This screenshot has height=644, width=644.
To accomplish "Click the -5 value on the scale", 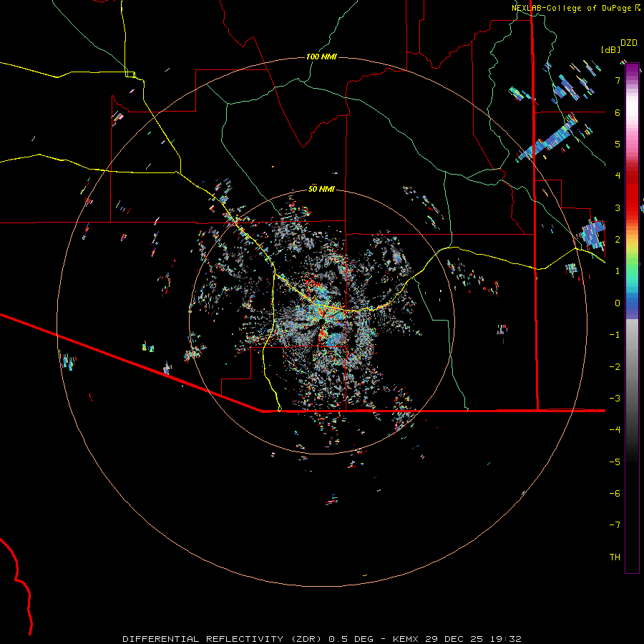I will click(x=615, y=462).
